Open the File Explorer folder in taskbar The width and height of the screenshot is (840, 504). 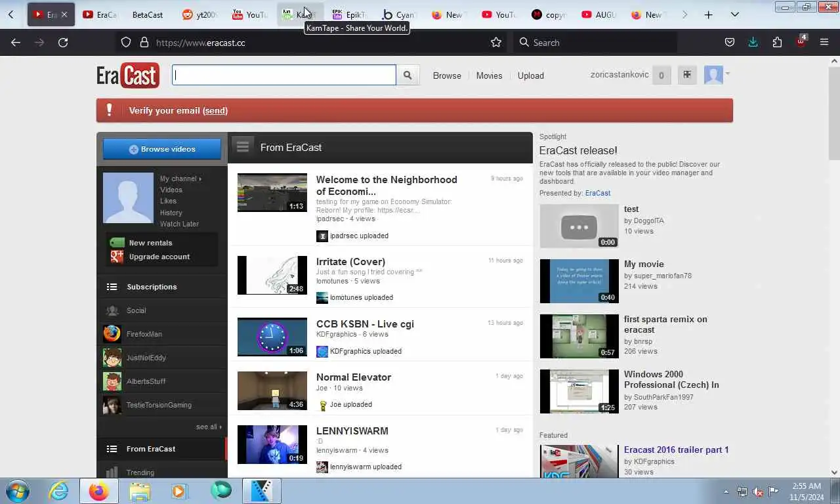[x=140, y=491]
